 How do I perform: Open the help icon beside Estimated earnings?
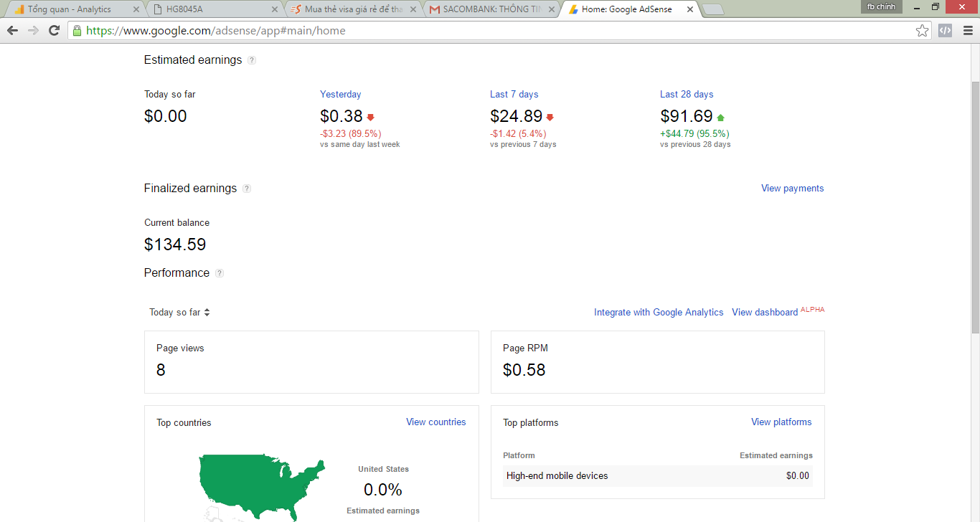coord(252,60)
